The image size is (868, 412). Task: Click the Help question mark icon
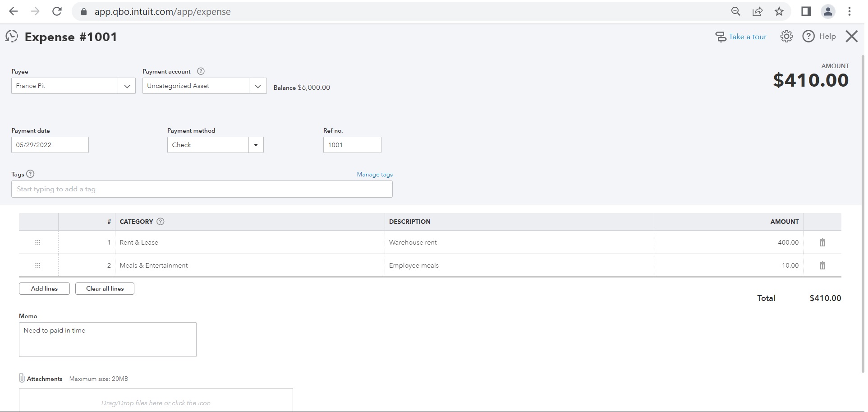808,37
